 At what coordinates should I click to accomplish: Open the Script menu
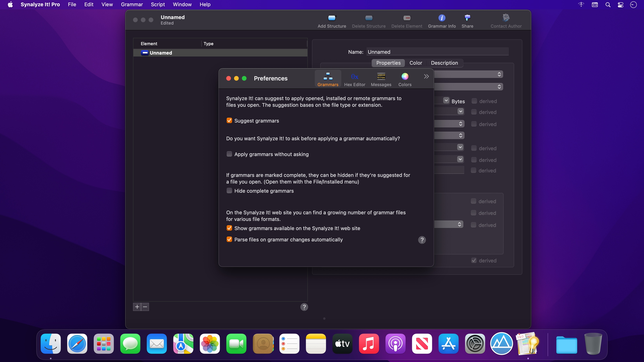click(158, 4)
